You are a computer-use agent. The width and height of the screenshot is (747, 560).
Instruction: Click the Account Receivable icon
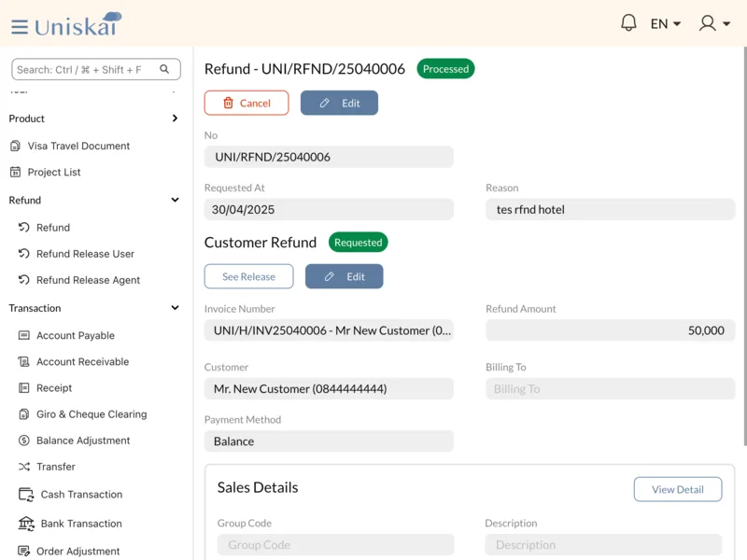24,361
